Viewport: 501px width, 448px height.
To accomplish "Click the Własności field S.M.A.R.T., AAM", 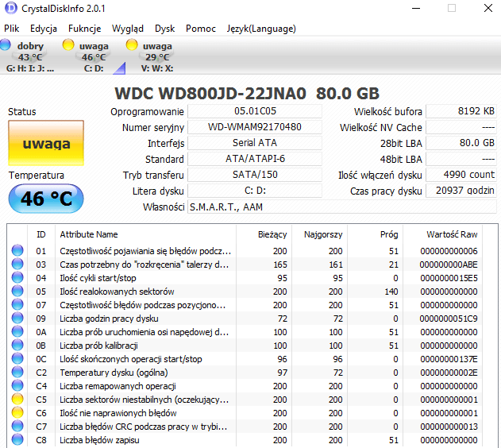I will 342,207.
